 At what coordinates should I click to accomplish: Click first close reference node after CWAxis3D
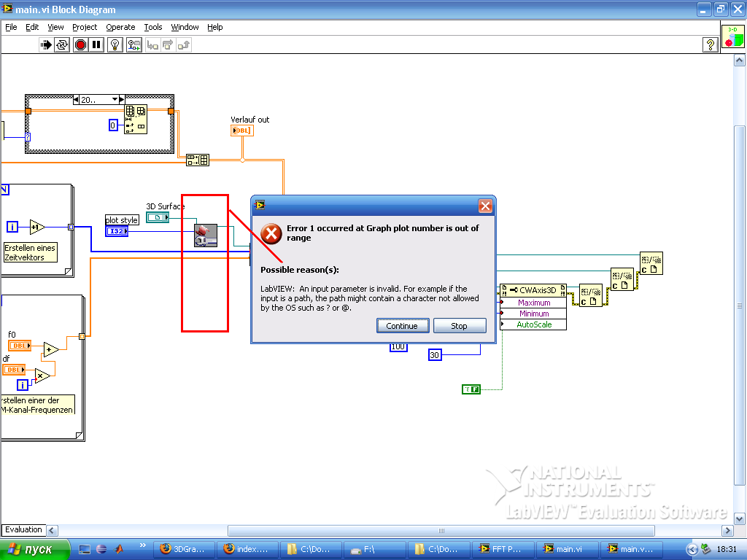pos(591,296)
